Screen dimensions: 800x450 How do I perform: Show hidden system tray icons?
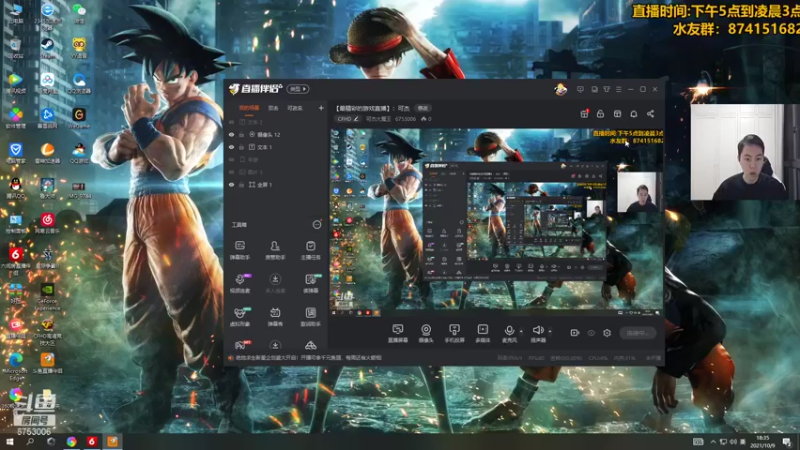pos(713,441)
